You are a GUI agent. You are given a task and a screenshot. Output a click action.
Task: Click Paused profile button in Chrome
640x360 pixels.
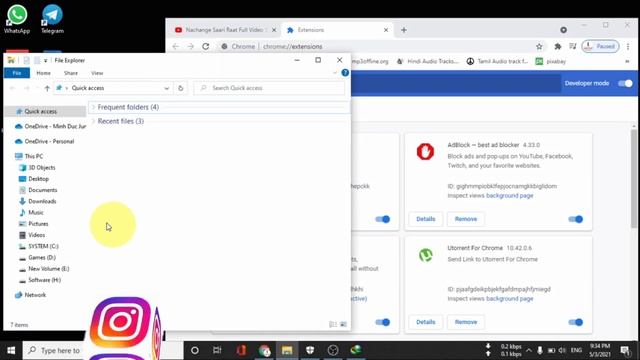pyautogui.click(x=600, y=47)
